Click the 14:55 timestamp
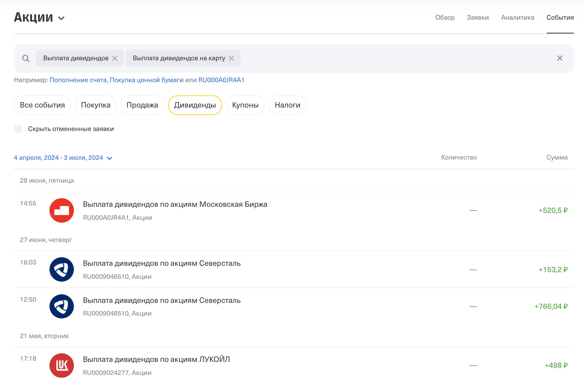Image resolution: width=584 pixels, height=392 pixels. point(28,203)
